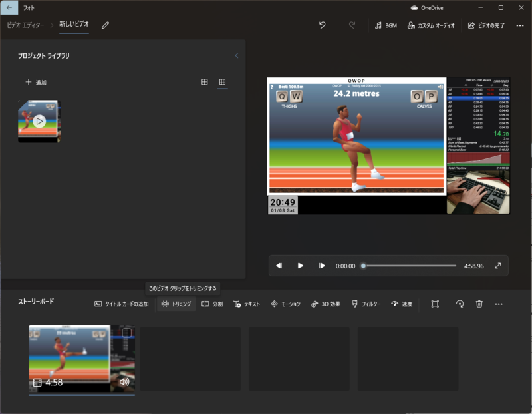532x414 pixels.
Task: Click the 4:58.96 total duration text
Action: pos(473,266)
